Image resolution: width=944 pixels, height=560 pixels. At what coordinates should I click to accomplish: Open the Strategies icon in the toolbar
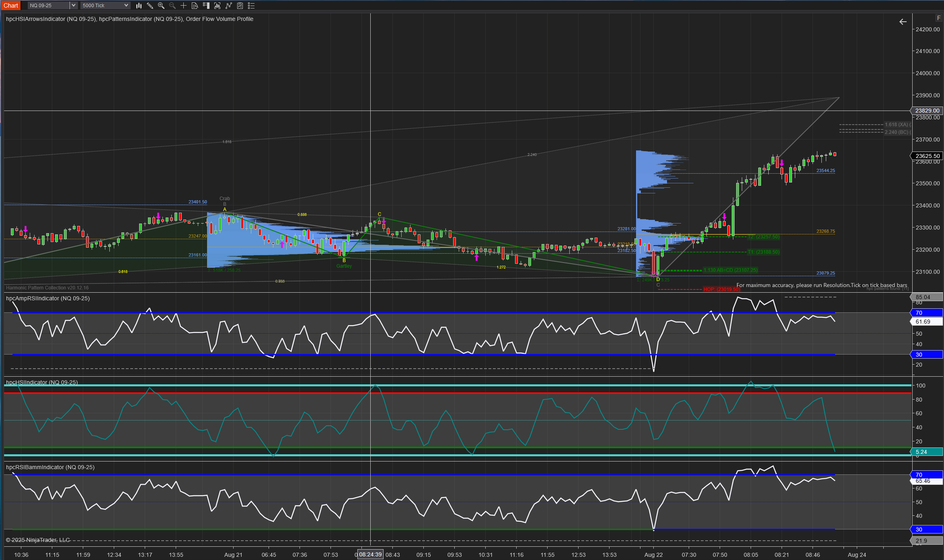pos(229,5)
